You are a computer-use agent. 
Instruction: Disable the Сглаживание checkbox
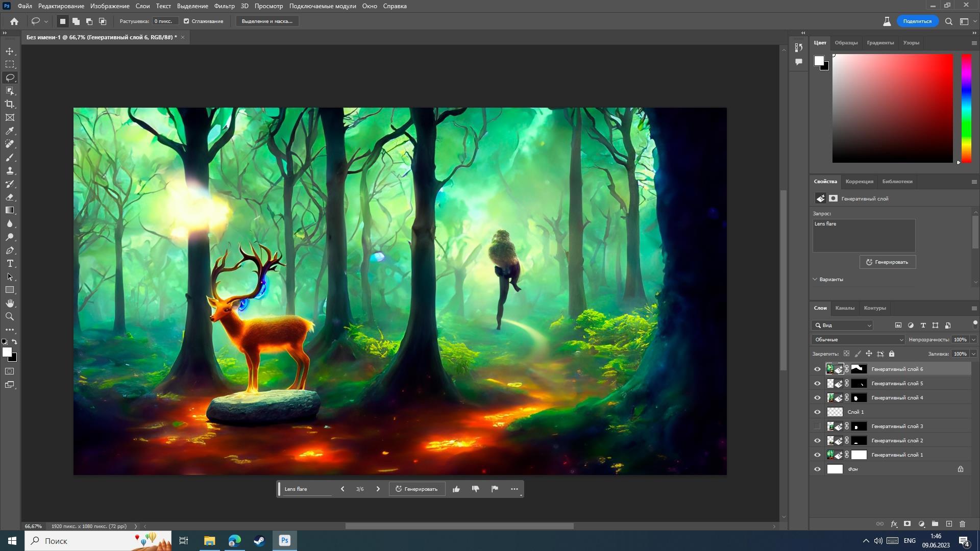(x=186, y=21)
